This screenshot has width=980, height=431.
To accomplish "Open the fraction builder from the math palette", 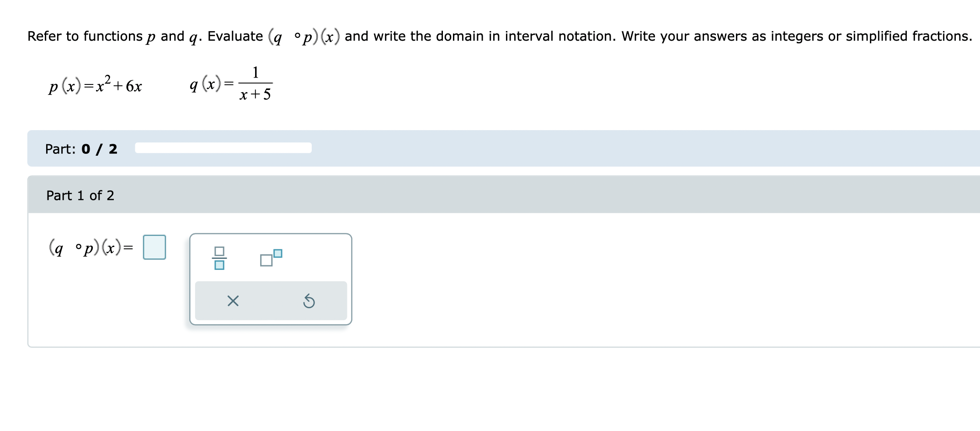I will 219,258.
